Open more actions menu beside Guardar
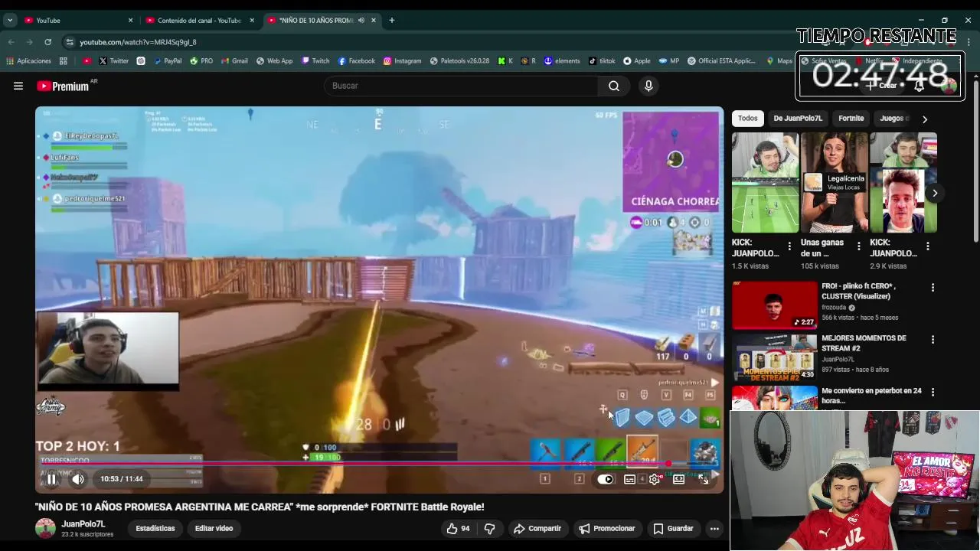The height and width of the screenshot is (551, 980). 714,528
